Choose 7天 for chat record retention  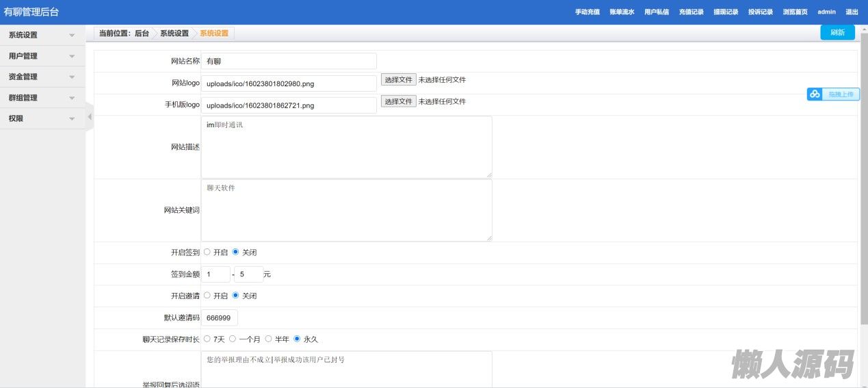coord(207,339)
